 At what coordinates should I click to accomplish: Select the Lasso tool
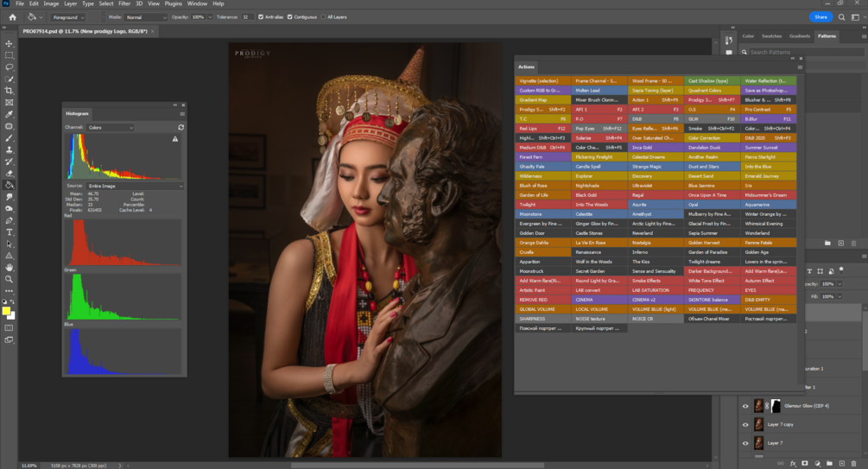[10, 67]
